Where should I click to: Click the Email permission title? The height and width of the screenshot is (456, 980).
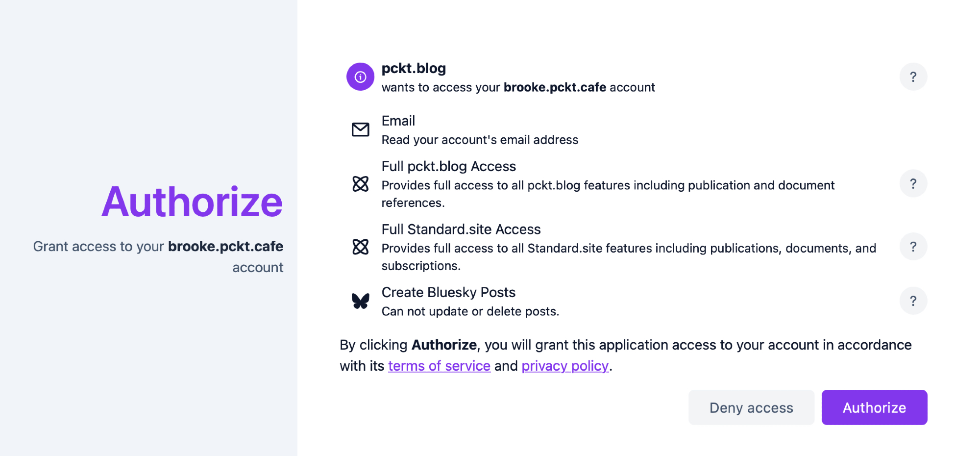398,121
